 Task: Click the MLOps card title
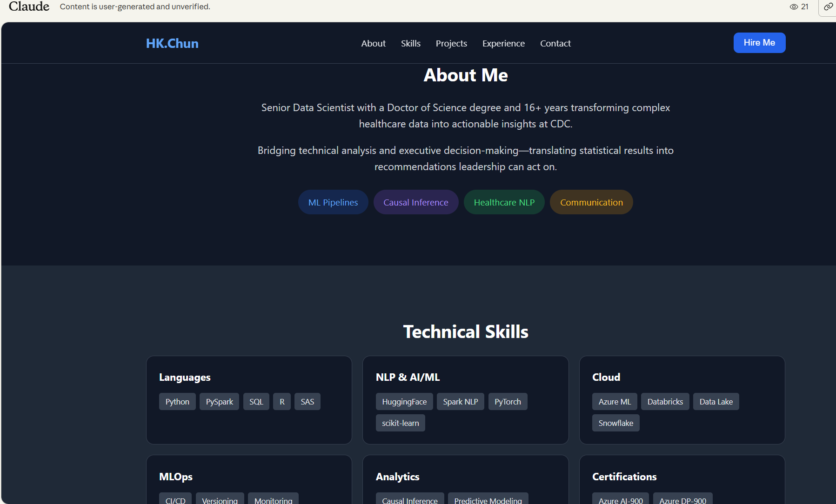(x=176, y=477)
